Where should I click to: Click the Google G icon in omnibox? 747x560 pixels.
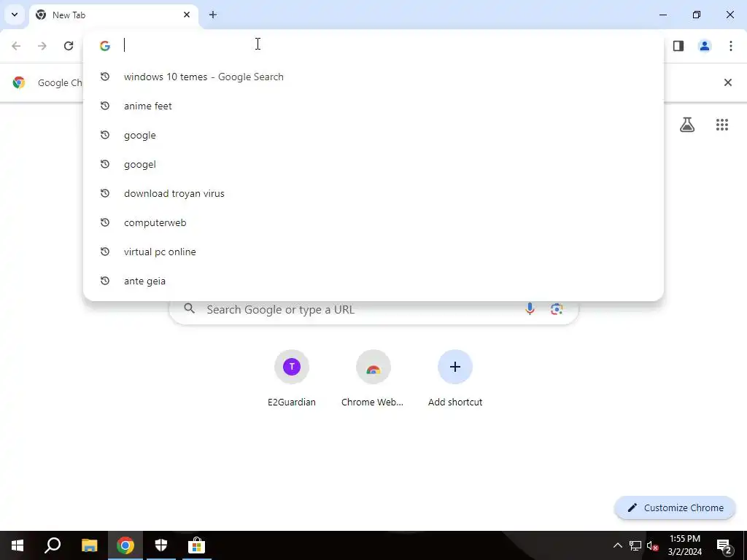point(105,46)
